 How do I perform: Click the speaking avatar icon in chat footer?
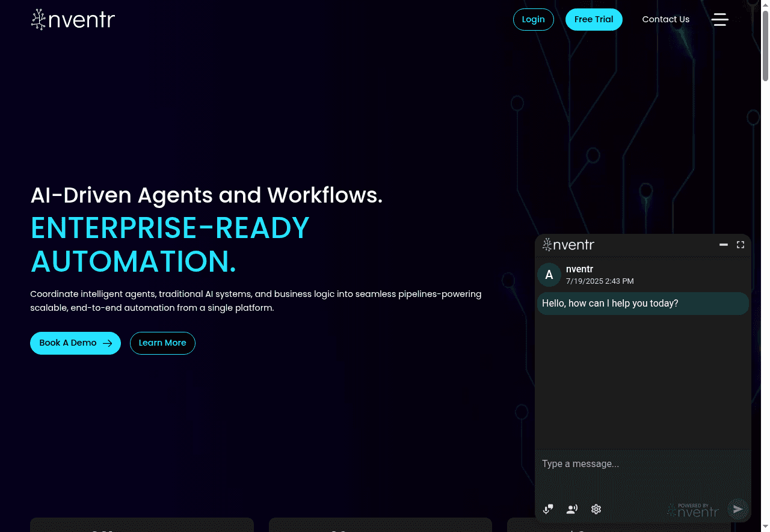point(572,509)
